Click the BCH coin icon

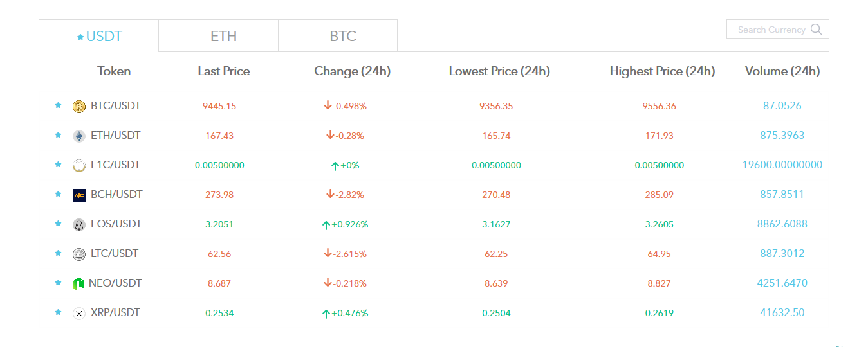tap(79, 195)
